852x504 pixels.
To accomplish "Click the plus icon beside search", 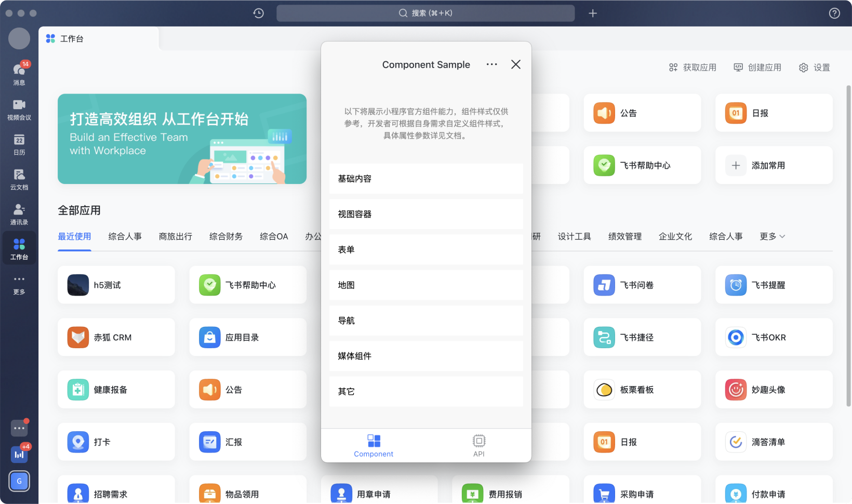I will tap(593, 13).
